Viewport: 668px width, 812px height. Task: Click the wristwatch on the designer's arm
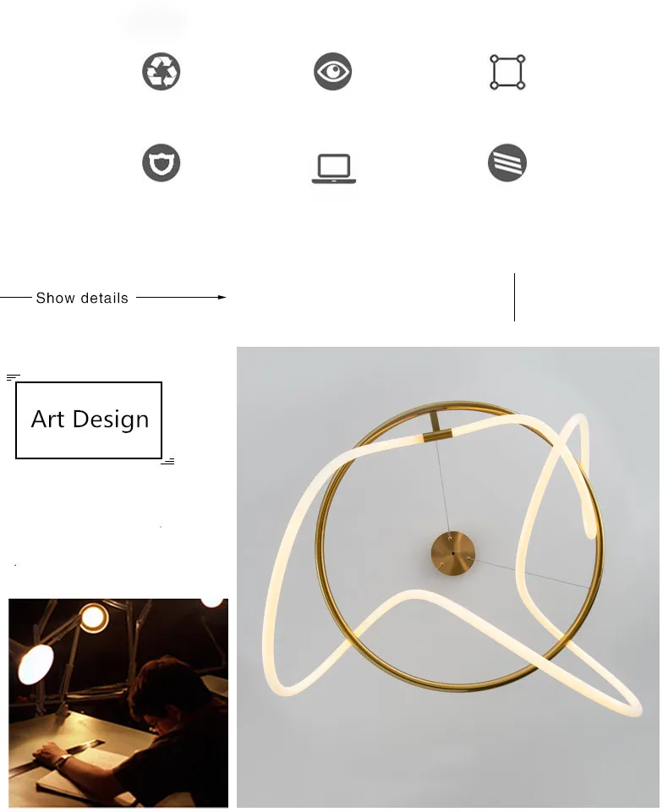click(x=63, y=760)
